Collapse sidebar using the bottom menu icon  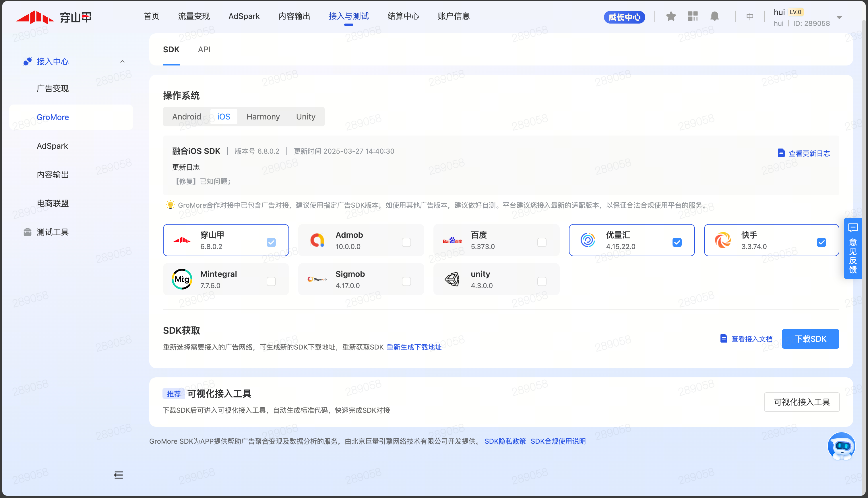point(119,475)
